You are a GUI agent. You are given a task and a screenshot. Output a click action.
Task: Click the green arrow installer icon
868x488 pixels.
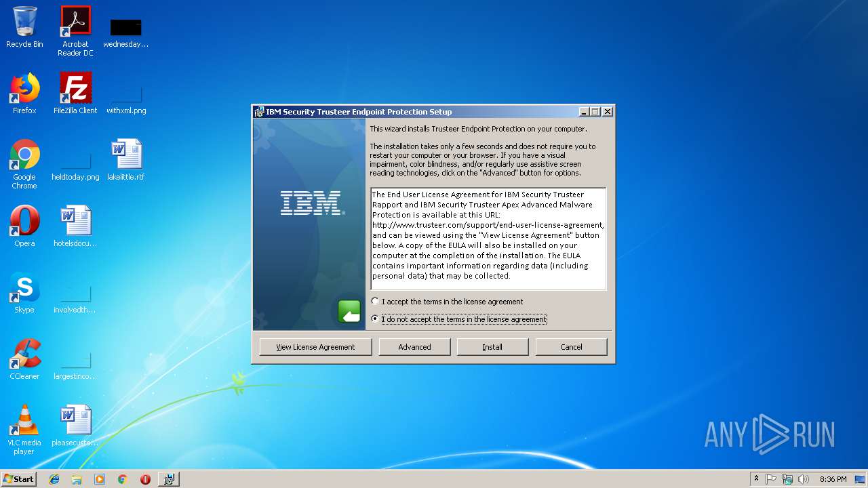pyautogui.click(x=349, y=311)
